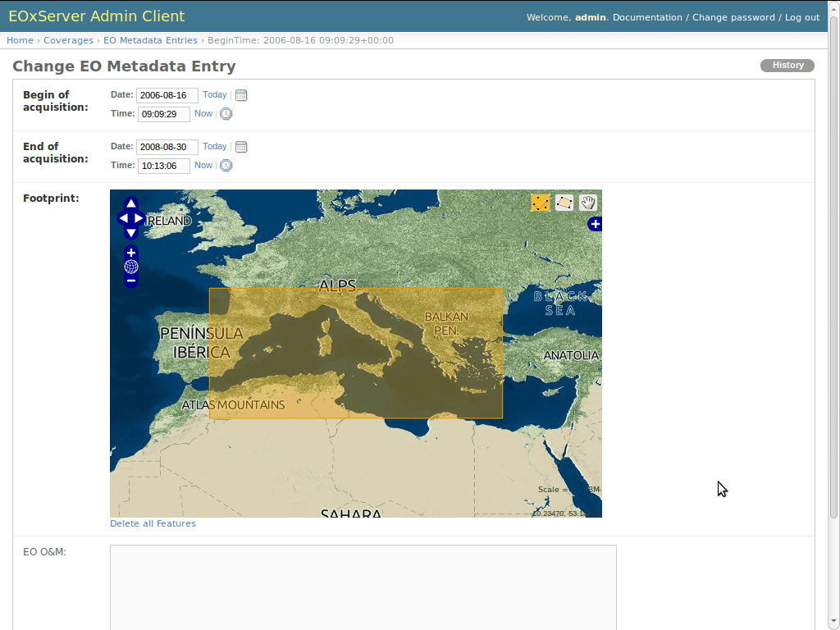The height and width of the screenshot is (630, 840).
Task: Click the orange footprint rectangle on map
Action: point(356,353)
